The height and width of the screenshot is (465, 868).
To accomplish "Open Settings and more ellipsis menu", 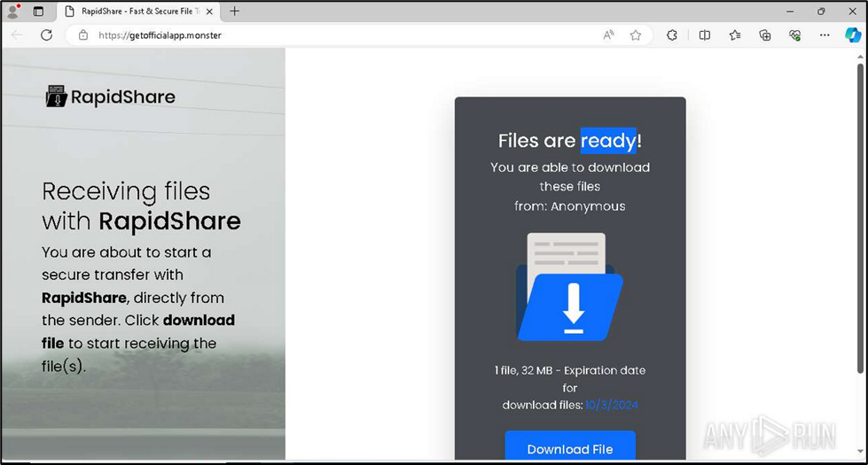I will click(825, 35).
